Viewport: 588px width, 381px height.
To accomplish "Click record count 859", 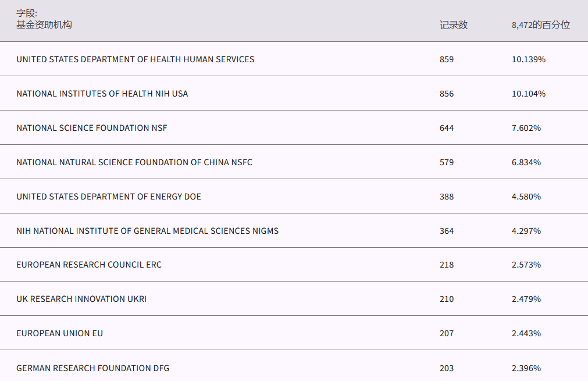I will point(447,59).
